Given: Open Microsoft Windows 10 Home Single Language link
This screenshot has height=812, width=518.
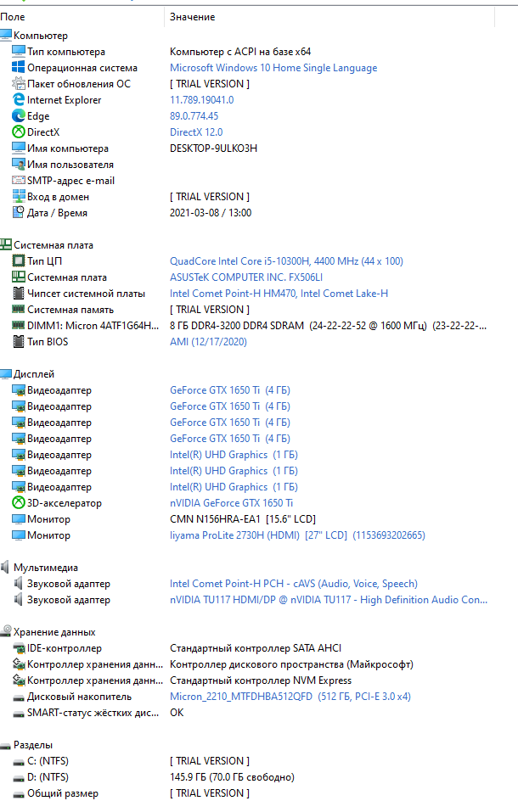Looking at the screenshot, I should (273, 67).
